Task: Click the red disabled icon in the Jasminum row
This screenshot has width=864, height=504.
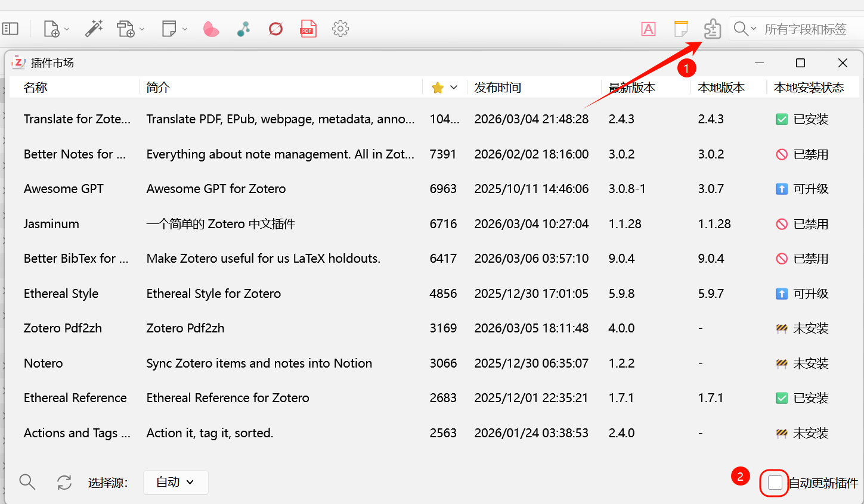Action: coord(782,224)
